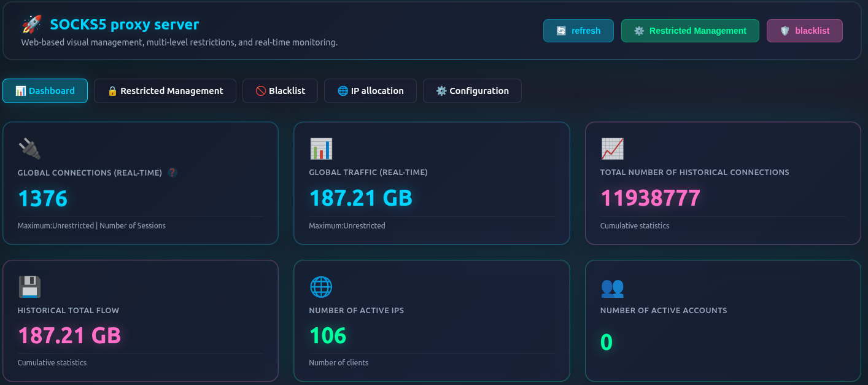Click the people icon in Active Accounts card
This screenshot has height=385, width=868.
click(612, 287)
